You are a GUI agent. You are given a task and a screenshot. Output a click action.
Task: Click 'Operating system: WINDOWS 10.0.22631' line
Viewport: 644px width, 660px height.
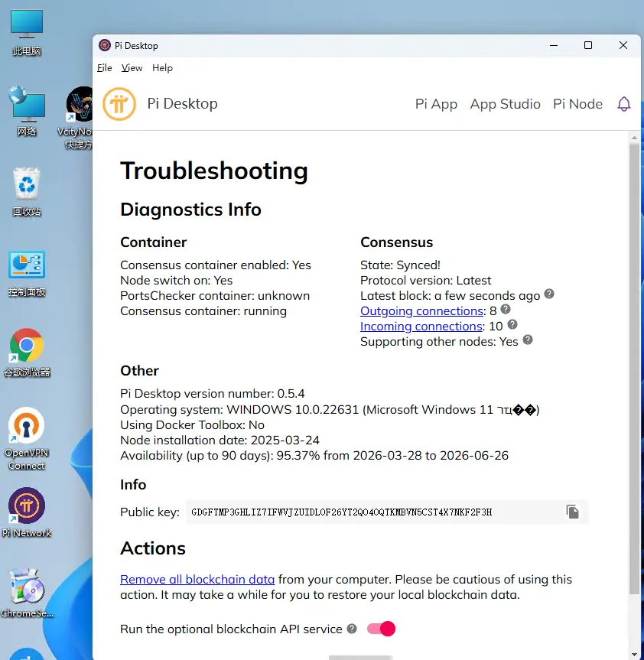click(330, 410)
